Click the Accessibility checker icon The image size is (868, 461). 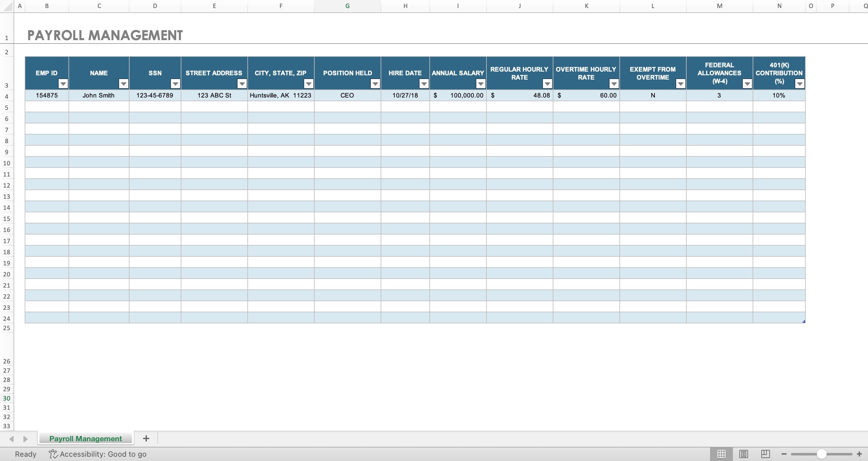(53, 454)
